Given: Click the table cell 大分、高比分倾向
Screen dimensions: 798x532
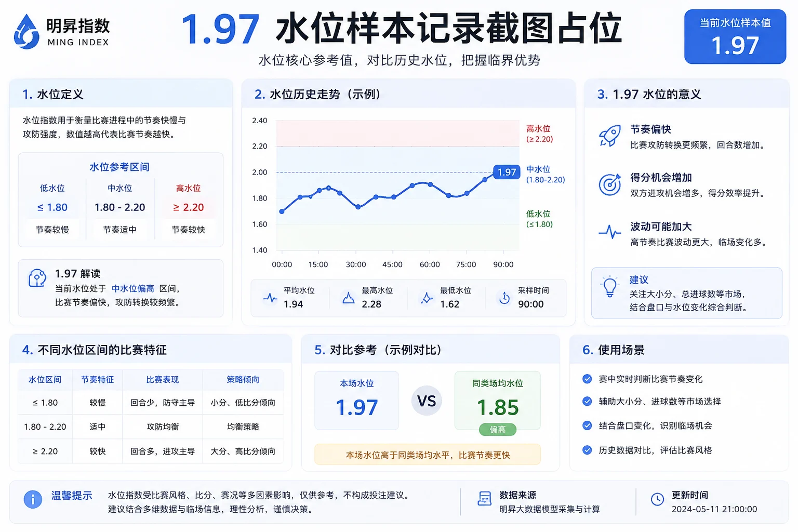Looking at the screenshot, I should click(x=243, y=451).
